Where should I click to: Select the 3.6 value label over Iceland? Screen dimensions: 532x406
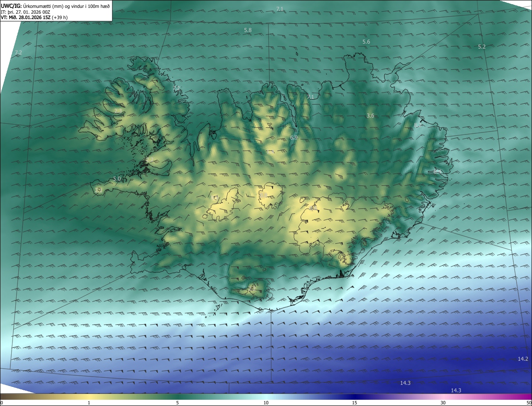coord(370,116)
